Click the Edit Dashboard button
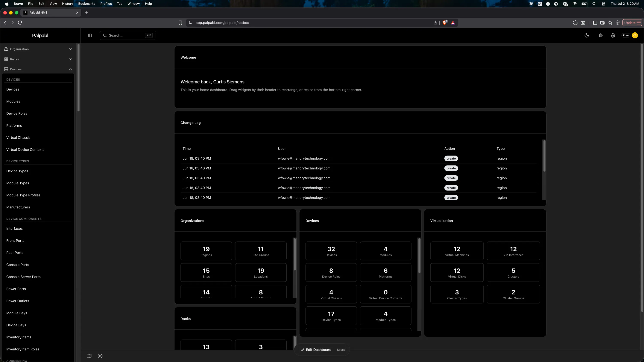 [x=316, y=350]
